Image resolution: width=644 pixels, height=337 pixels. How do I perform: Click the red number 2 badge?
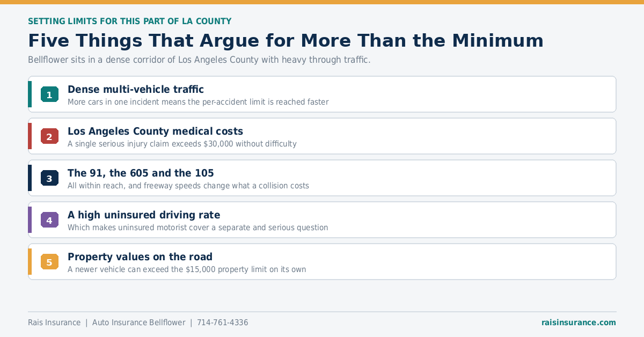[x=49, y=136]
